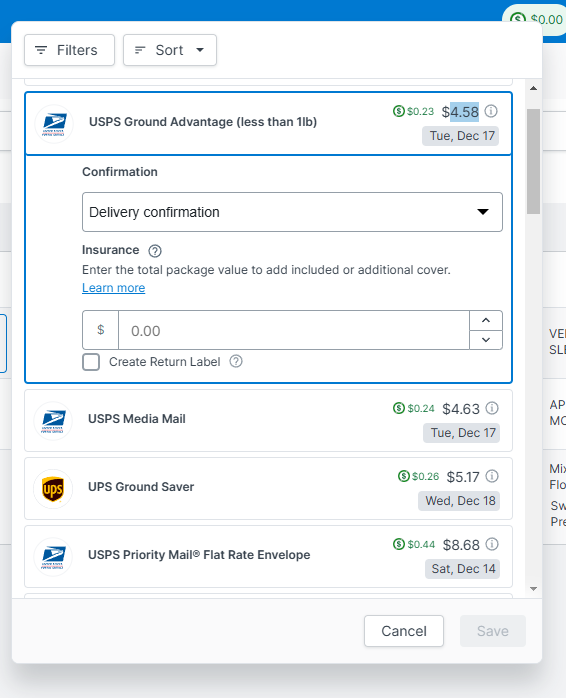Image resolution: width=566 pixels, height=698 pixels.
Task: Click the $4.63 price
Action: click(x=461, y=409)
